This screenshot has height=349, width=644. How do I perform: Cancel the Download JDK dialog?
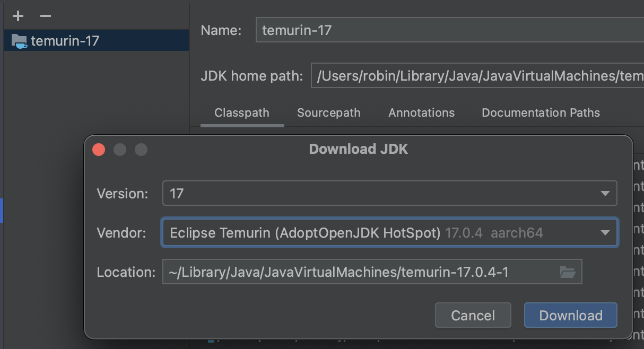click(x=473, y=315)
